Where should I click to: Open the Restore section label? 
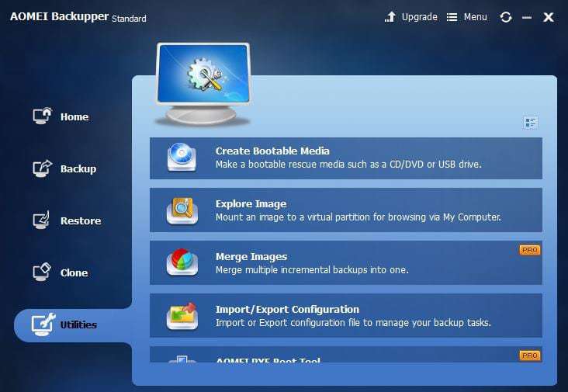point(81,221)
